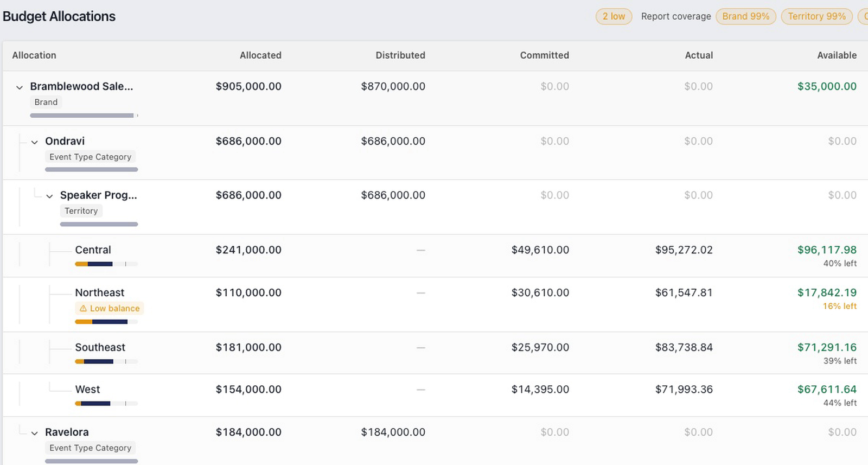The height and width of the screenshot is (465, 868).
Task: Click the Report coverage label
Action: 676,16
